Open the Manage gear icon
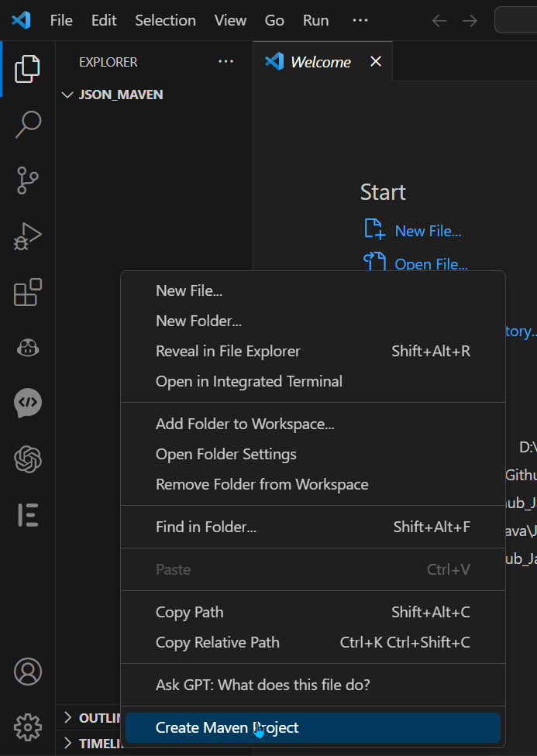Image resolution: width=537 pixels, height=756 pixels. pos(28,727)
